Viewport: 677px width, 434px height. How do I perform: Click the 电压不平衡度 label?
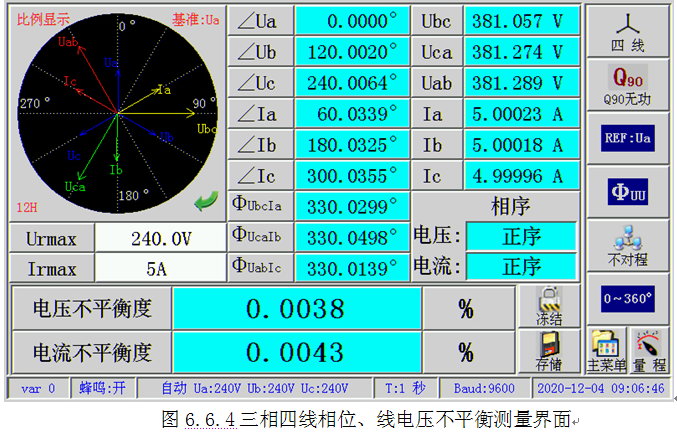(x=92, y=308)
